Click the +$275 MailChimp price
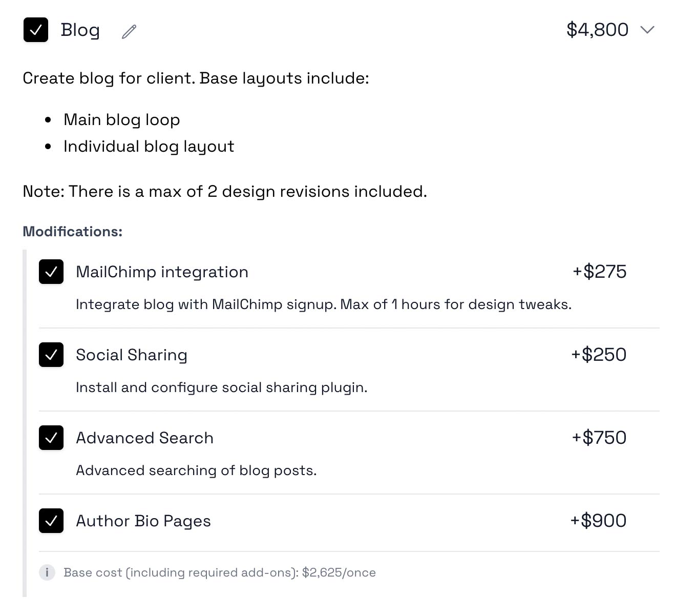Image resolution: width=673 pixels, height=616 pixels. click(600, 272)
